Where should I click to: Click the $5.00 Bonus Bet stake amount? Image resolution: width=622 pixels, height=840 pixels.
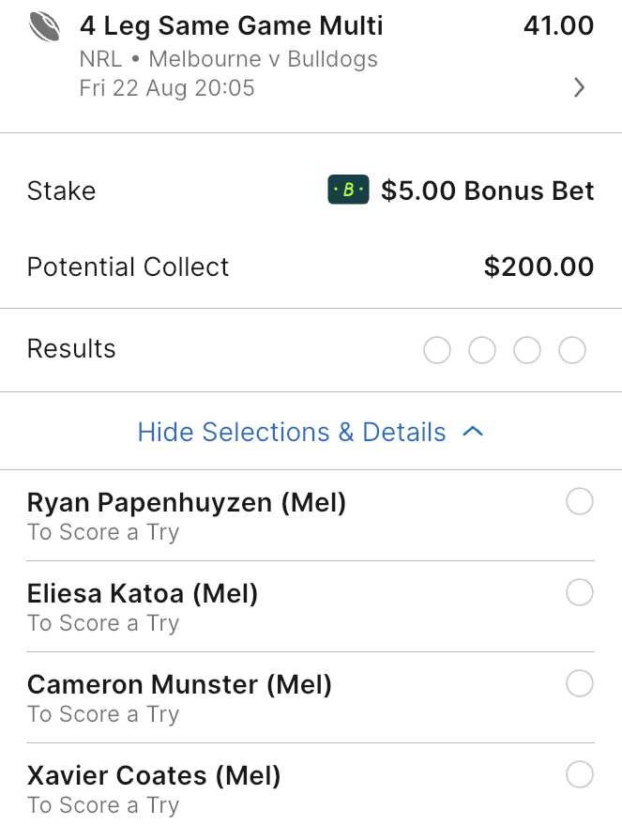(x=487, y=191)
